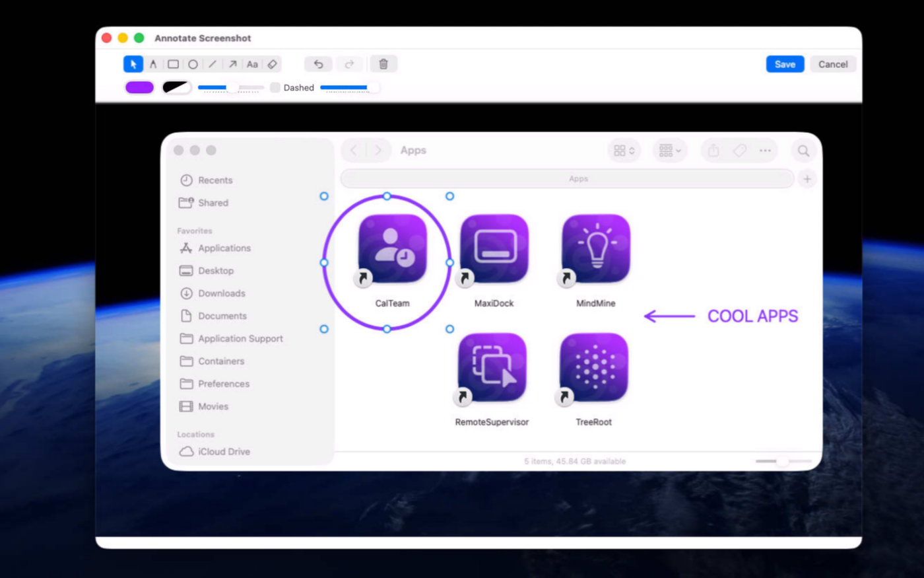Undo the last annotation
924x578 pixels.
click(x=318, y=64)
